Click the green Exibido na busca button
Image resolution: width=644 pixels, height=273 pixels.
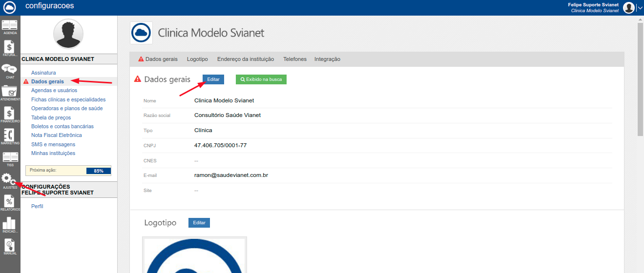pyautogui.click(x=261, y=79)
